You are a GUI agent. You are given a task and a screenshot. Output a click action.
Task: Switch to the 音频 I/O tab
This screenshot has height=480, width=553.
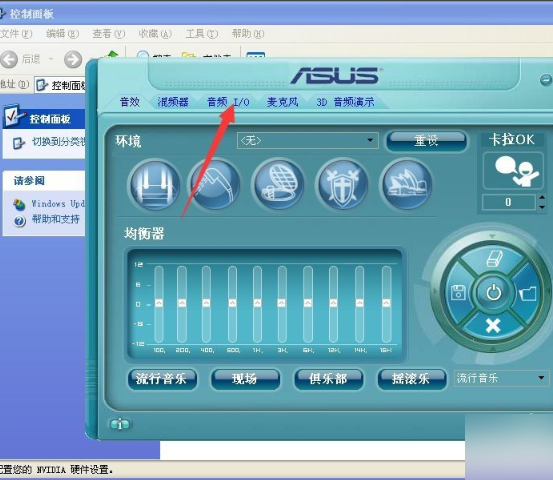coord(228,102)
